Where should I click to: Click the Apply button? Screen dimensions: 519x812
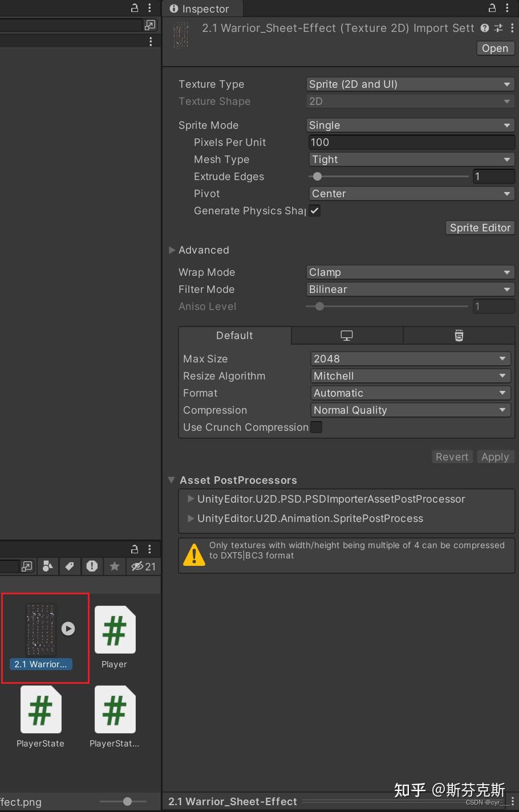(495, 456)
